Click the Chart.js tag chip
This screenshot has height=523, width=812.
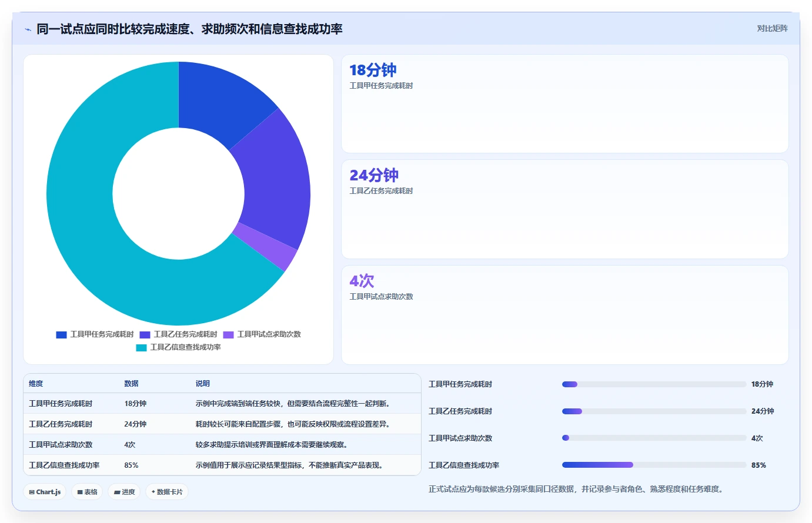[x=45, y=492]
